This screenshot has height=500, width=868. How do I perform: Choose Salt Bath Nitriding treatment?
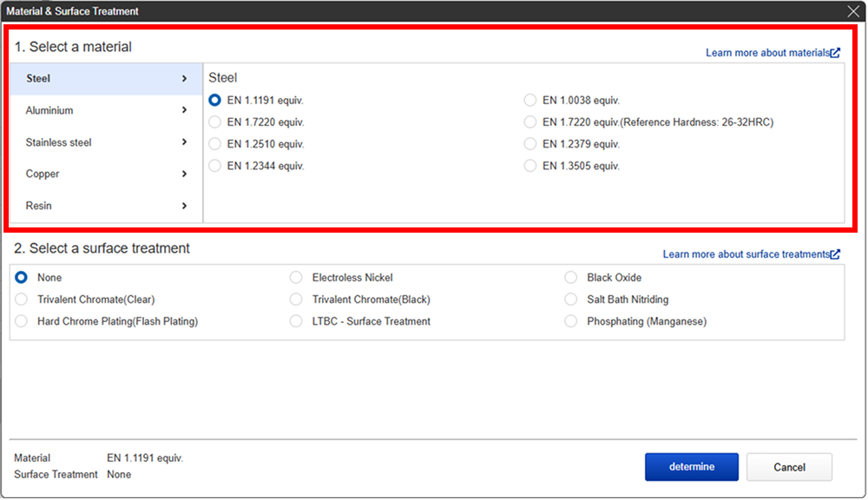(571, 299)
